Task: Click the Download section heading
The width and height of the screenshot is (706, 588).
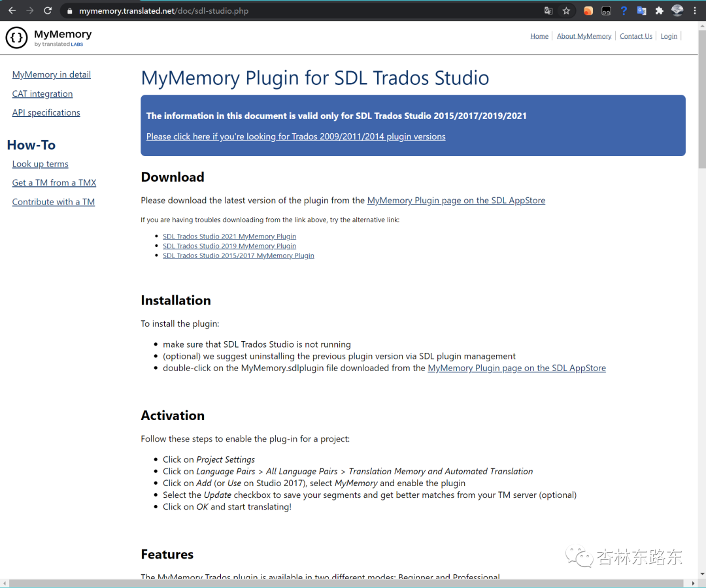Action: coord(173,177)
